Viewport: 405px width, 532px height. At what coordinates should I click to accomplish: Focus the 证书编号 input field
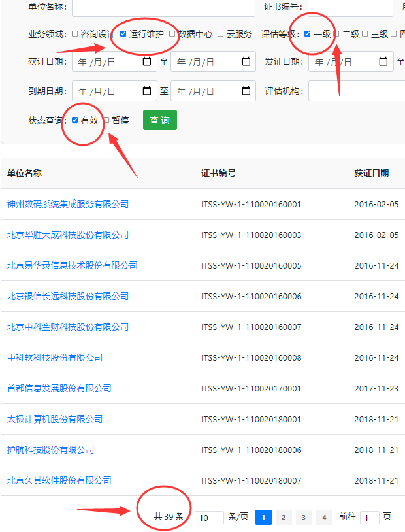pyautogui.click(x=350, y=7)
